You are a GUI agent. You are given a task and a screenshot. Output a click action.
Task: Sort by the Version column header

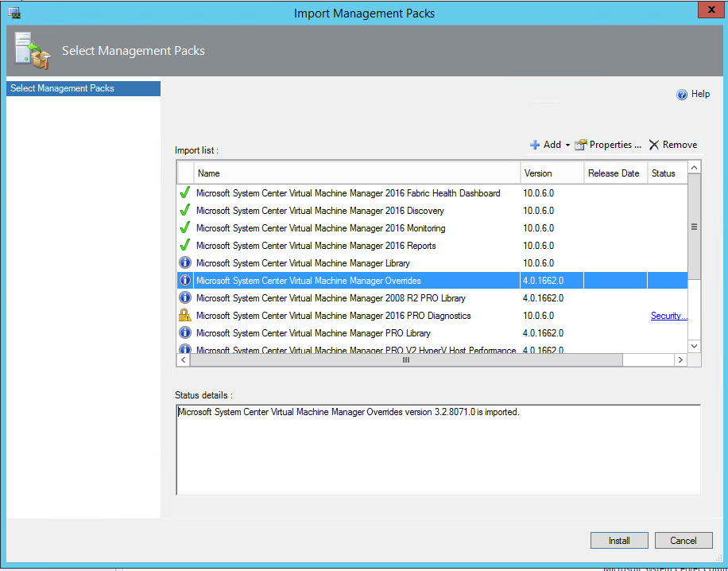[552, 173]
